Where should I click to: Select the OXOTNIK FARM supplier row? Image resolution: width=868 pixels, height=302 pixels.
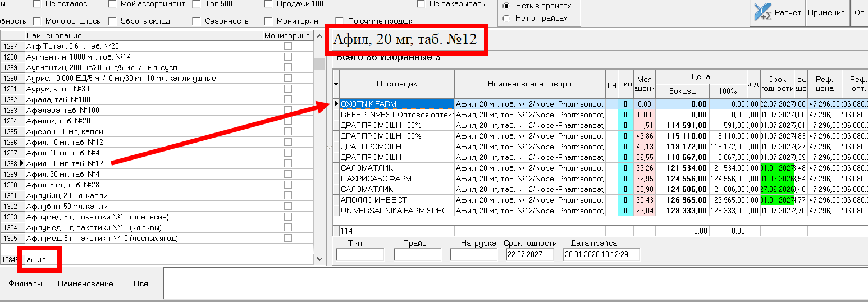click(x=397, y=104)
